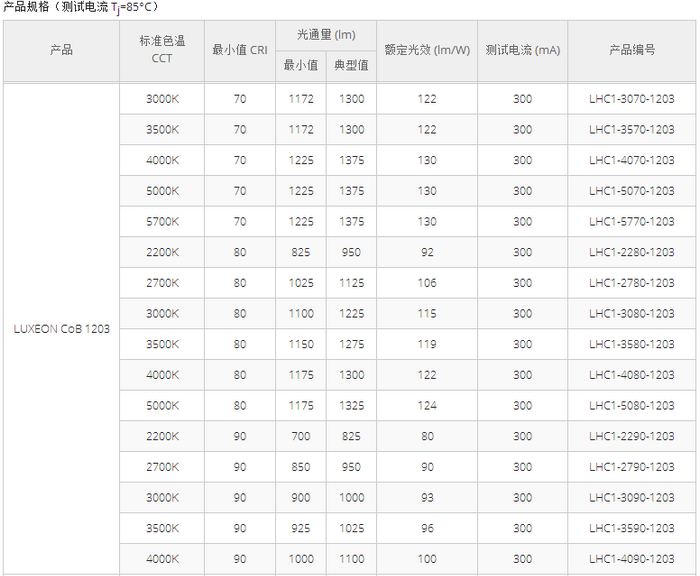Click product number LHC1-3090-1203

pyautogui.click(x=631, y=497)
